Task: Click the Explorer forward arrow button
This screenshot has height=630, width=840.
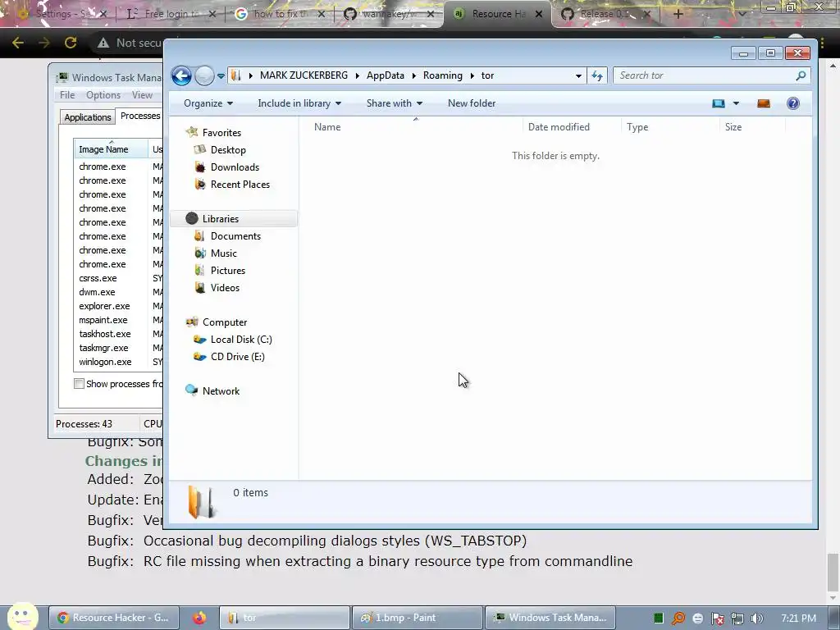Action: [x=204, y=75]
